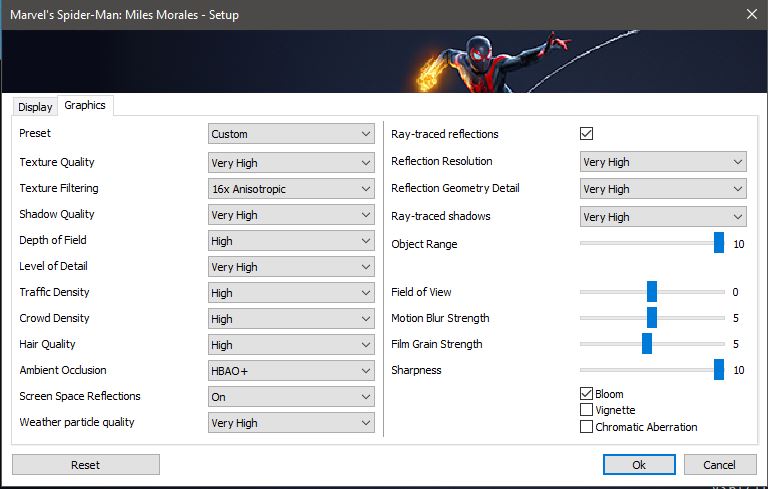This screenshot has height=489, width=768.
Task: Close the Setup window with the X
Action: 752,14
